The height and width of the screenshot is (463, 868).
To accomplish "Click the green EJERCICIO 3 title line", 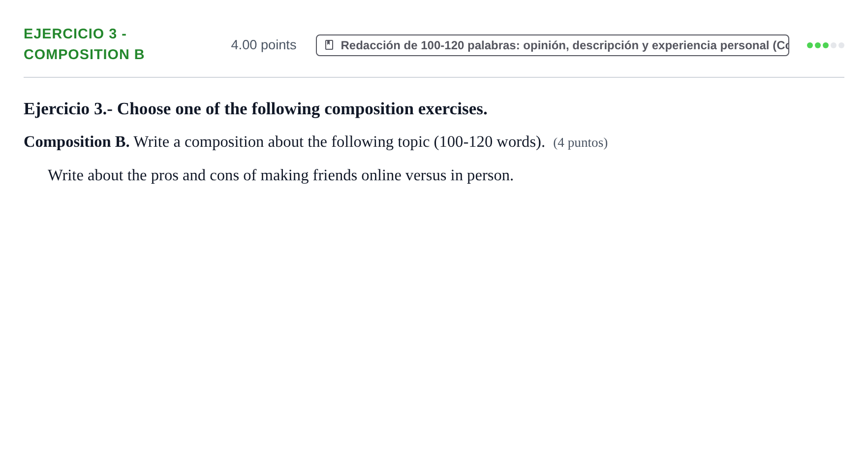I will pyautogui.click(x=75, y=33).
